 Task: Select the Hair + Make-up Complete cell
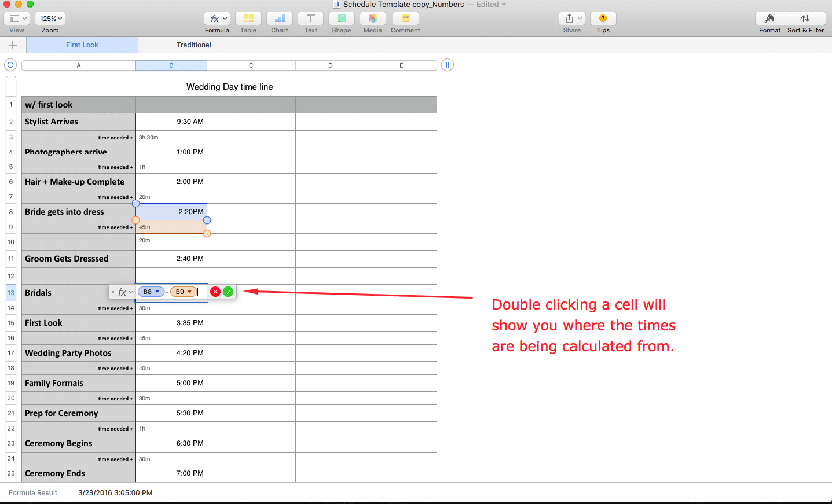[79, 182]
